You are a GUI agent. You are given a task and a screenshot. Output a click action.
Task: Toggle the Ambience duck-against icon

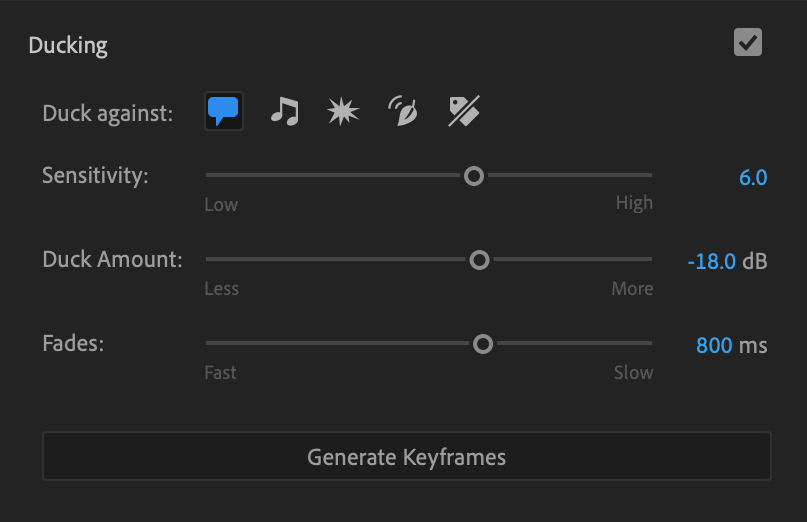coord(402,113)
